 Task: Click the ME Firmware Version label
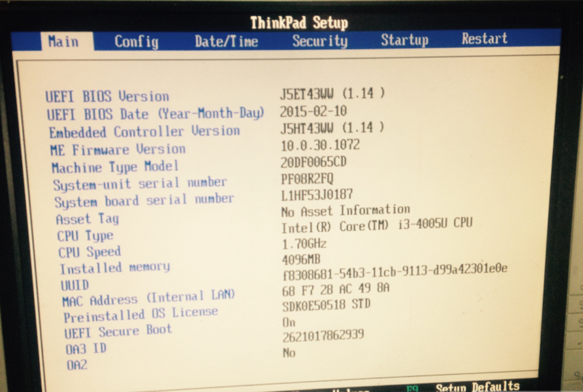point(118,149)
